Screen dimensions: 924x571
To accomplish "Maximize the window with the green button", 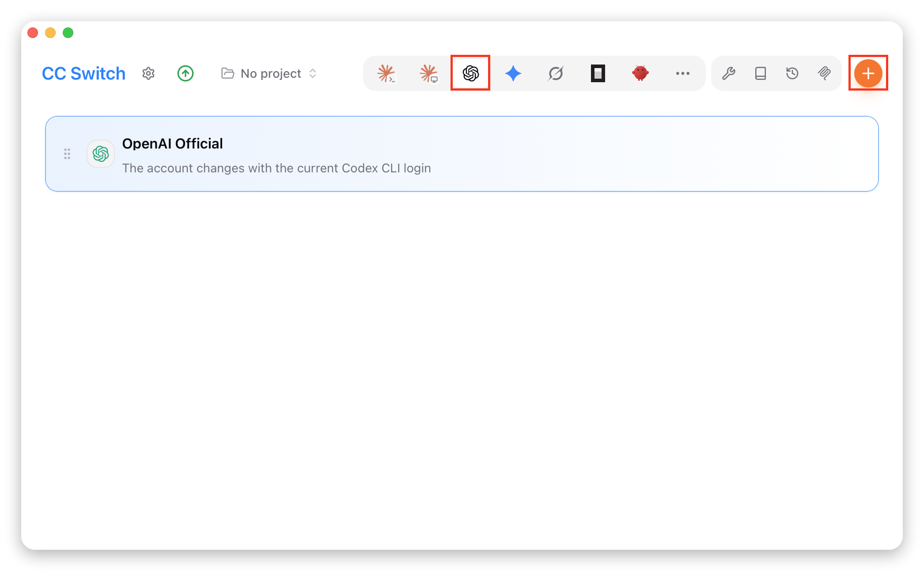I will pyautogui.click(x=68, y=33).
